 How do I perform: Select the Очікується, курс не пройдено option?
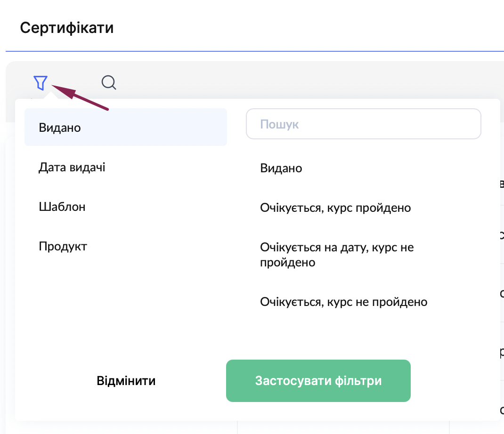343,302
